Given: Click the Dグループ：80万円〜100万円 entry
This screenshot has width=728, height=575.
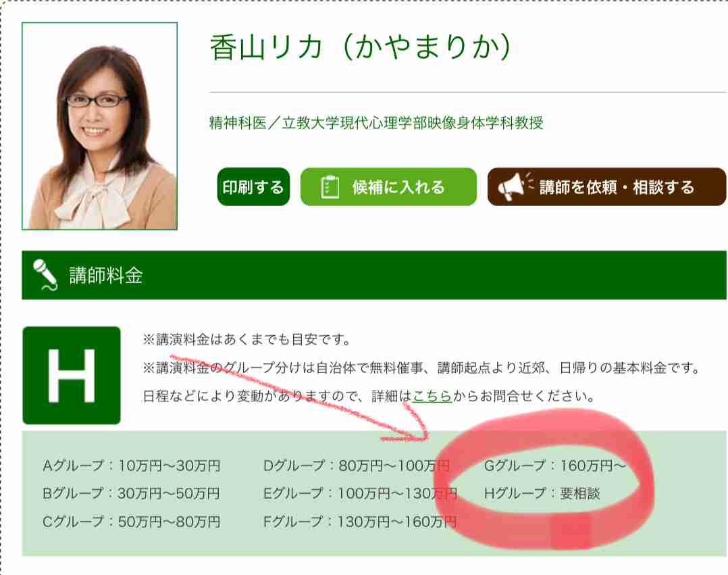Looking at the screenshot, I should point(357,466).
